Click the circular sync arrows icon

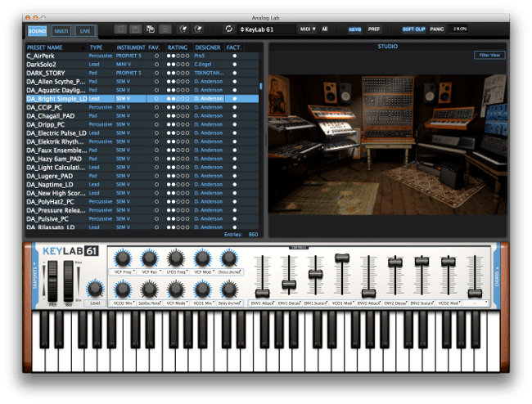click(229, 29)
